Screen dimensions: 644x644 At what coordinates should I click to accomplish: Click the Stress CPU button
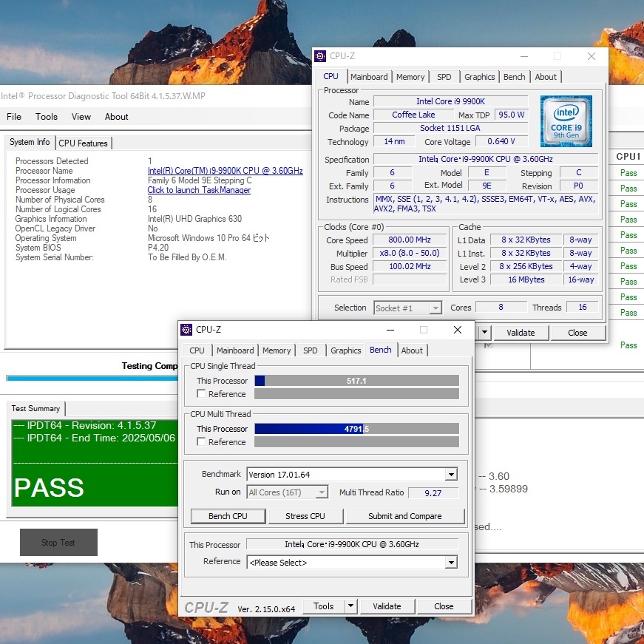coord(305,516)
